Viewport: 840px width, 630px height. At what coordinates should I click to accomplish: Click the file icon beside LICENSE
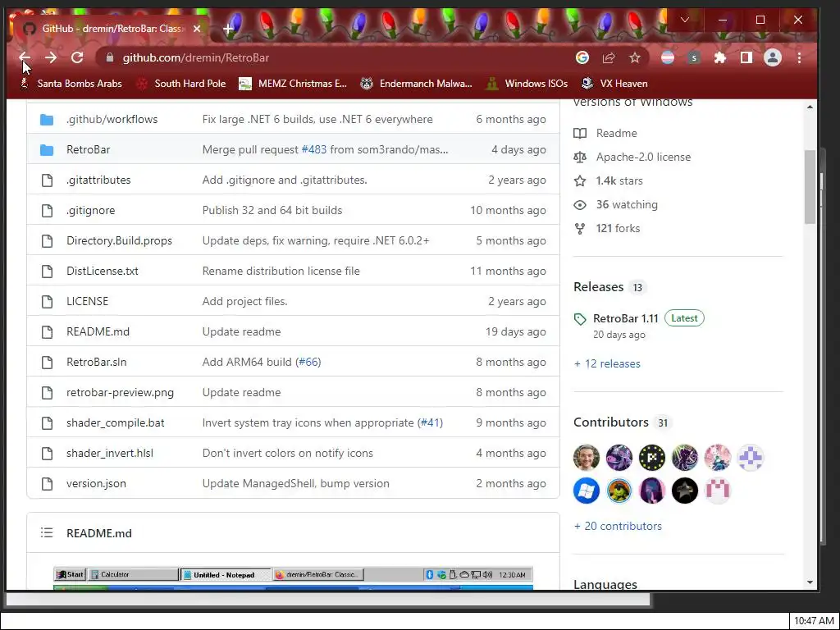click(47, 302)
